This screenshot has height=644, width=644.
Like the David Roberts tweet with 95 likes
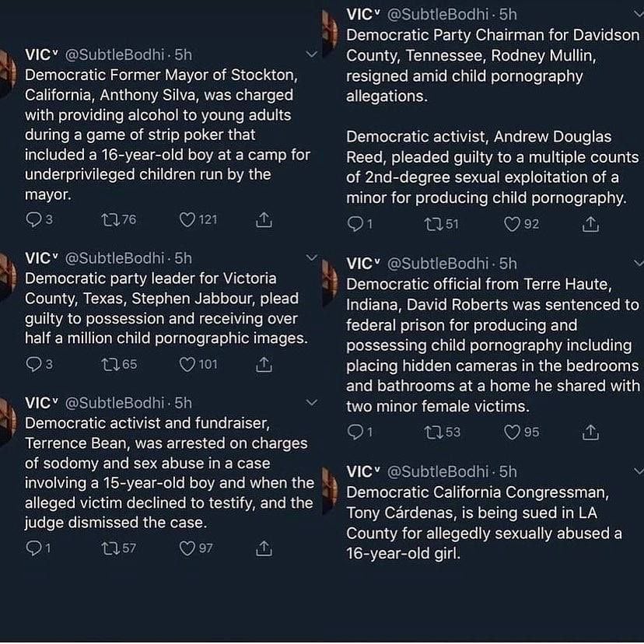pos(513,432)
